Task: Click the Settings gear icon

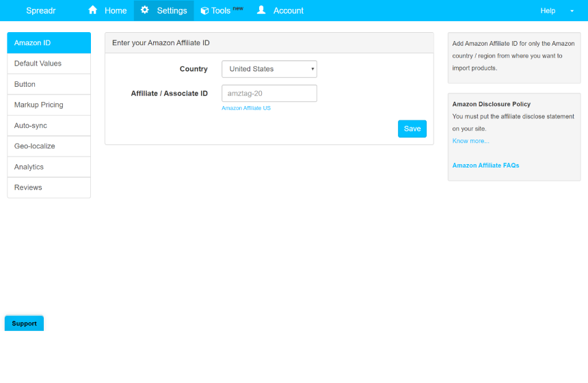Action: point(145,10)
